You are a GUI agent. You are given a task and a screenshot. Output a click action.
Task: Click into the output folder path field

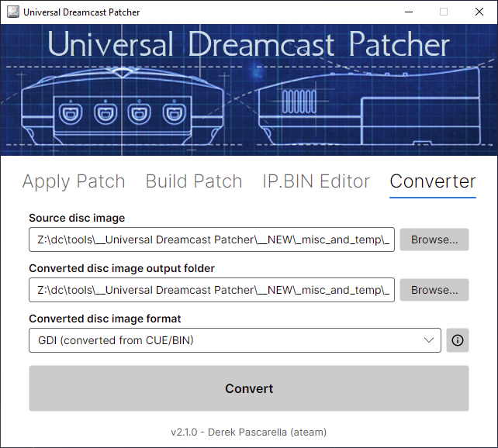212,290
